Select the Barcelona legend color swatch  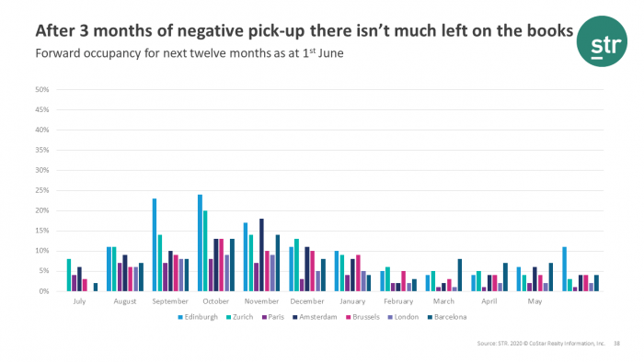coord(430,317)
